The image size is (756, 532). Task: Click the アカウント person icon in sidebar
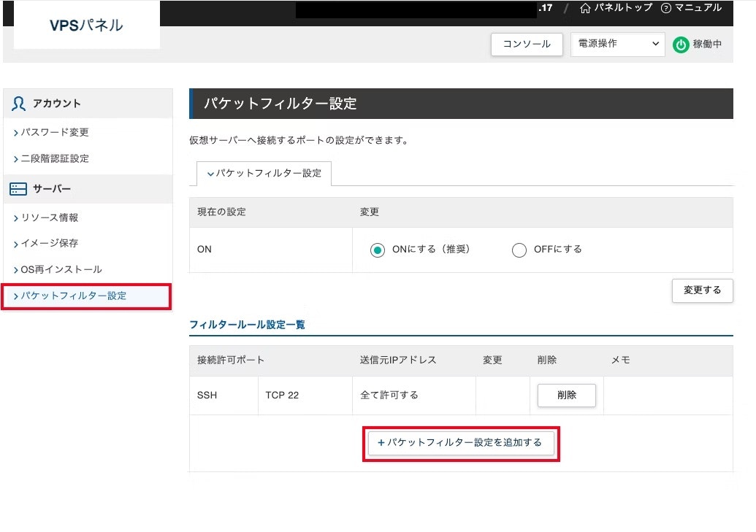(18, 103)
